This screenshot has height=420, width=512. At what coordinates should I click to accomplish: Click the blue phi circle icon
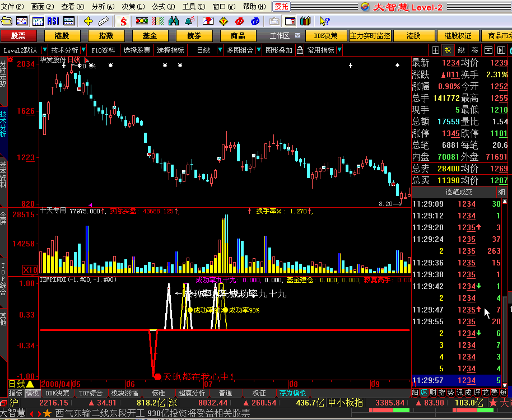click(x=255, y=21)
